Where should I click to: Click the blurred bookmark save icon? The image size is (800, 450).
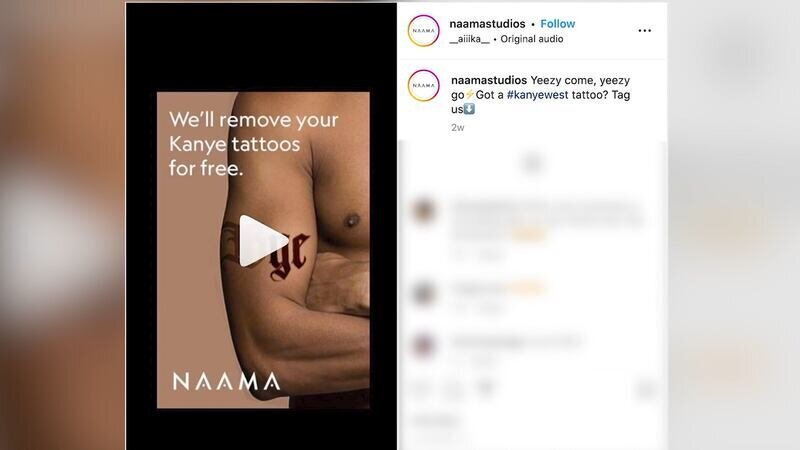[x=645, y=390]
